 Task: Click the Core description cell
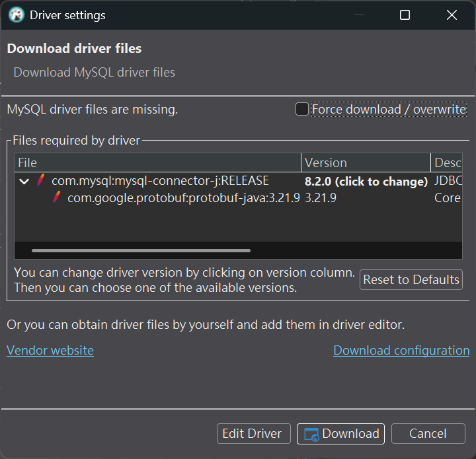point(448,198)
